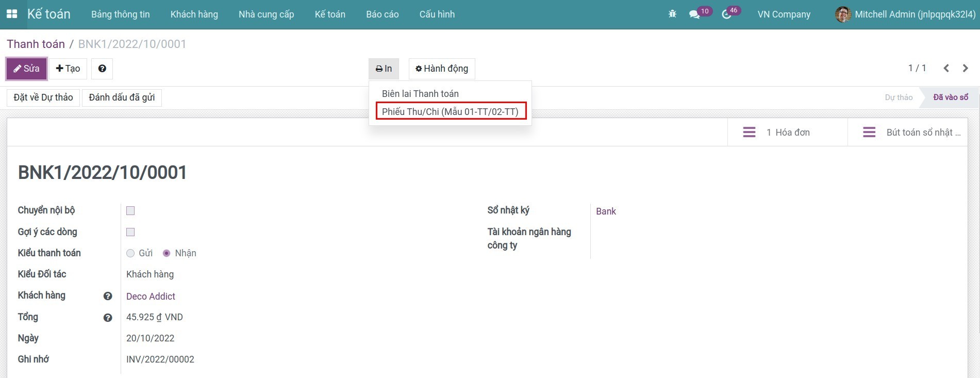Toggle the Chuyển nội bộ checkbox
The image size is (980, 378).
click(x=130, y=210)
